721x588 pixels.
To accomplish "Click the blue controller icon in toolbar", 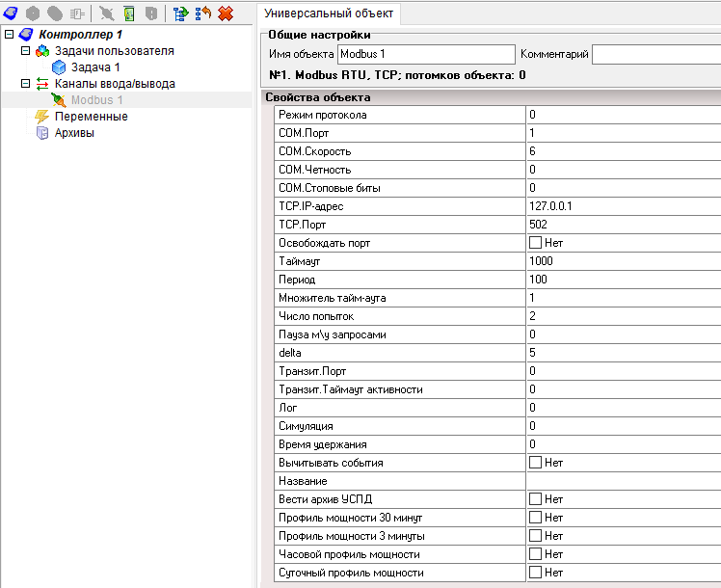I will [x=11, y=13].
